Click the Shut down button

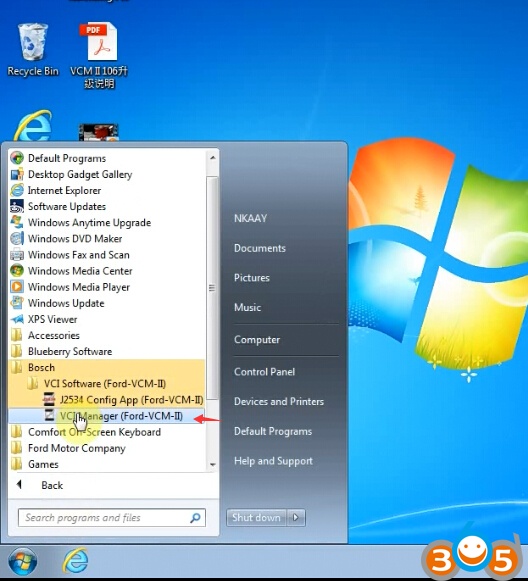point(256,517)
